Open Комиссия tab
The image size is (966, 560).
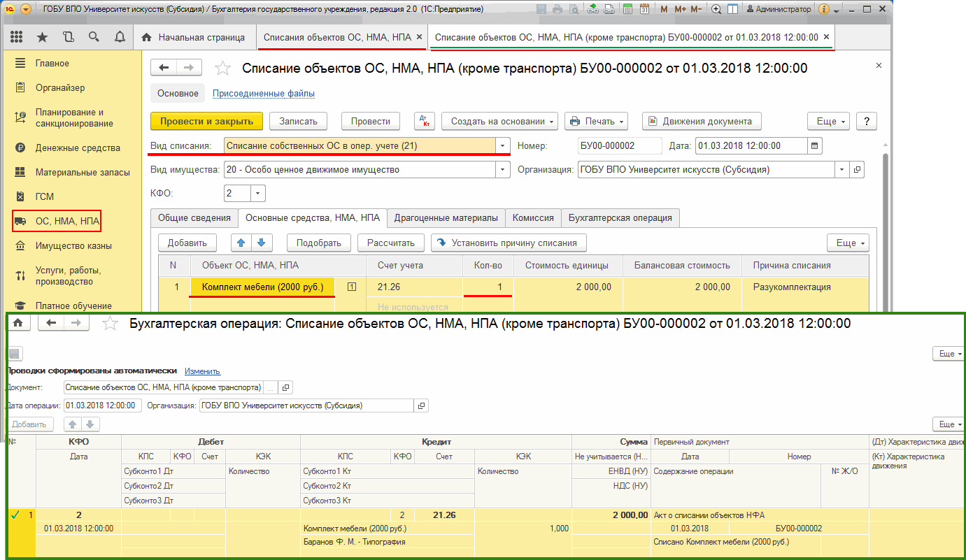click(x=533, y=217)
